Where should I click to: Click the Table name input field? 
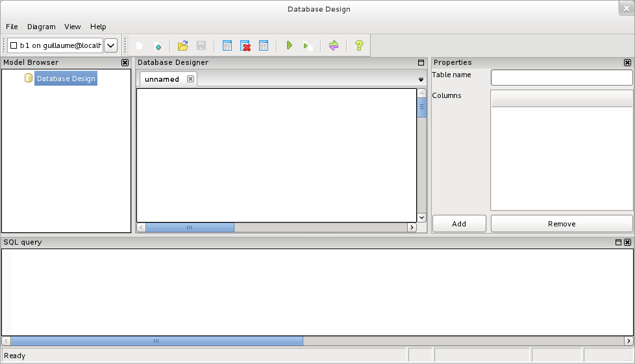coord(561,78)
